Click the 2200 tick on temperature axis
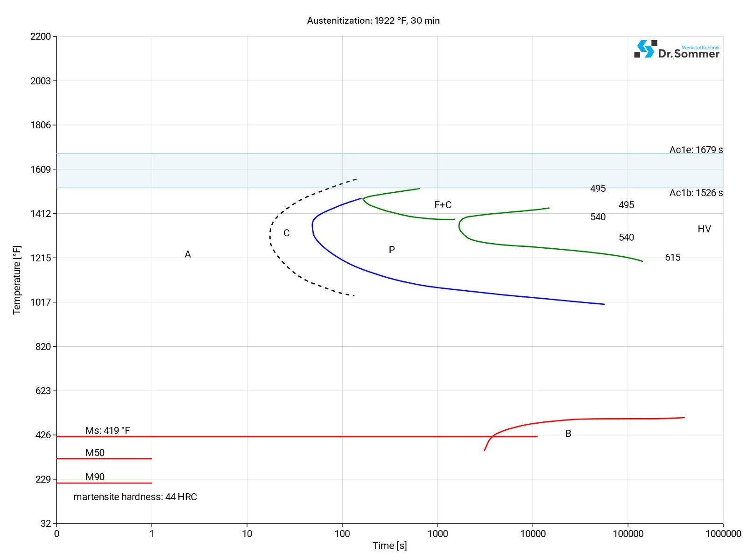747x560 pixels. 41,37
